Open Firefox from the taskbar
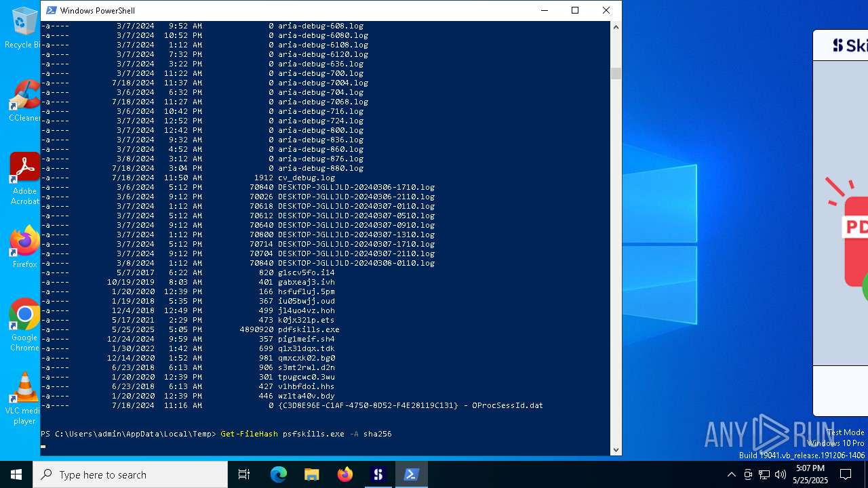 pos(344,474)
